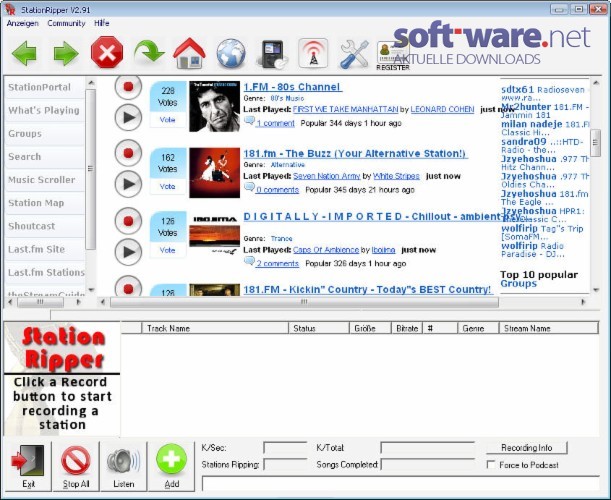Open the sdtx61 user link
Image resolution: width=611 pixels, height=500 pixels.
(x=517, y=90)
